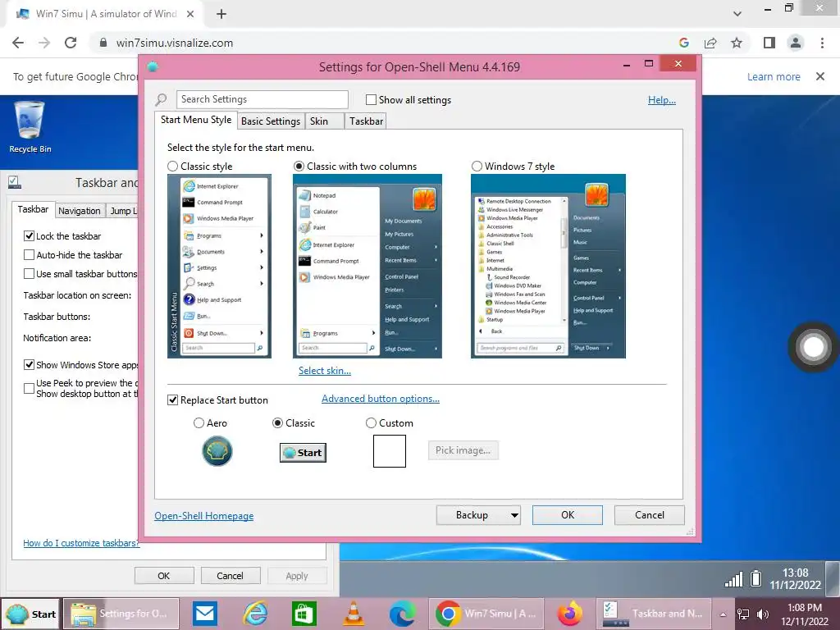
Task: Enable Auto-hide the taskbar
Action: [x=29, y=255]
